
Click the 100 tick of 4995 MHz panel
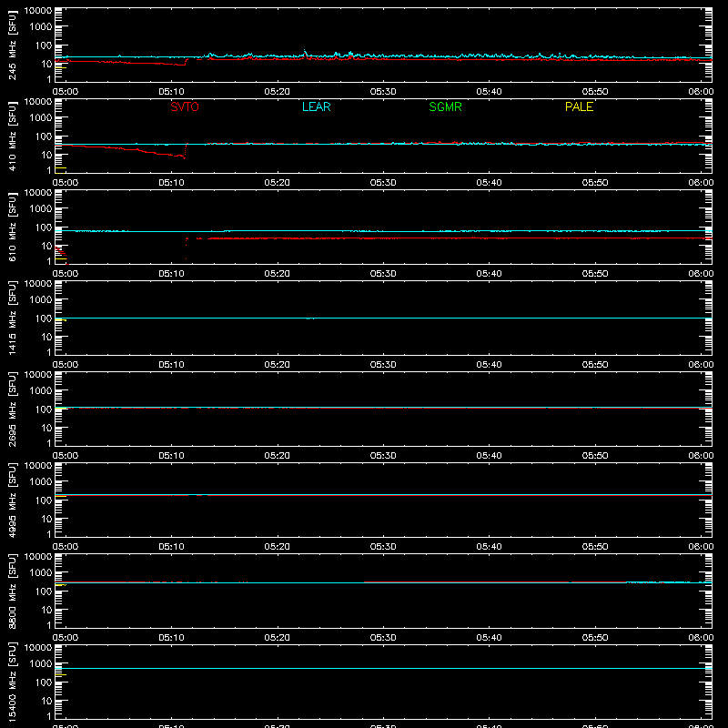(44, 500)
